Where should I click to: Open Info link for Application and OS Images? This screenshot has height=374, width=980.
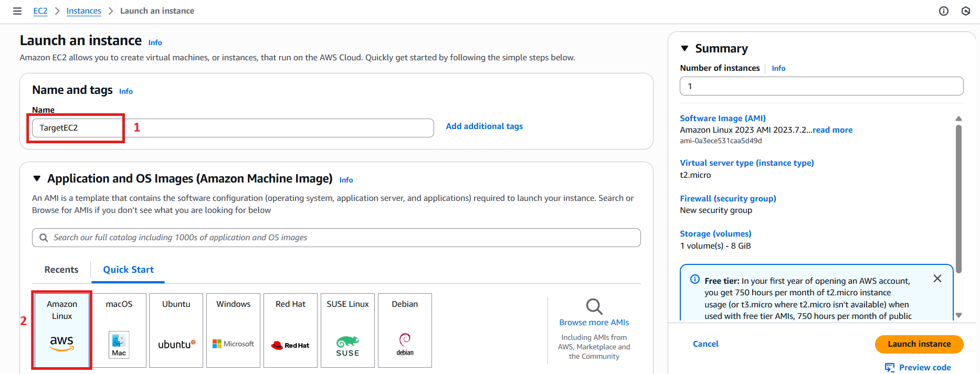pos(346,180)
